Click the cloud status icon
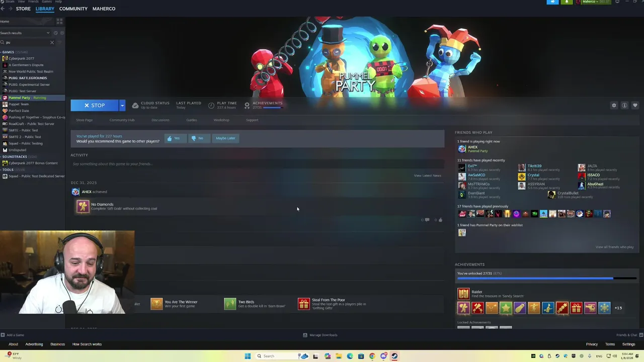The height and width of the screenshot is (362, 644). pyautogui.click(x=135, y=105)
